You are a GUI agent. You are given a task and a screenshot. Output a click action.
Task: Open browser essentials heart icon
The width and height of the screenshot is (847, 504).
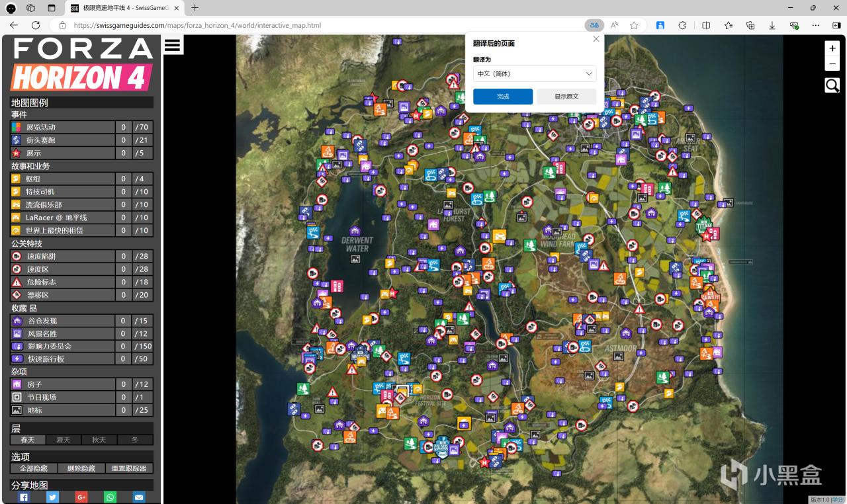pyautogui.click(x=794, y=25)
